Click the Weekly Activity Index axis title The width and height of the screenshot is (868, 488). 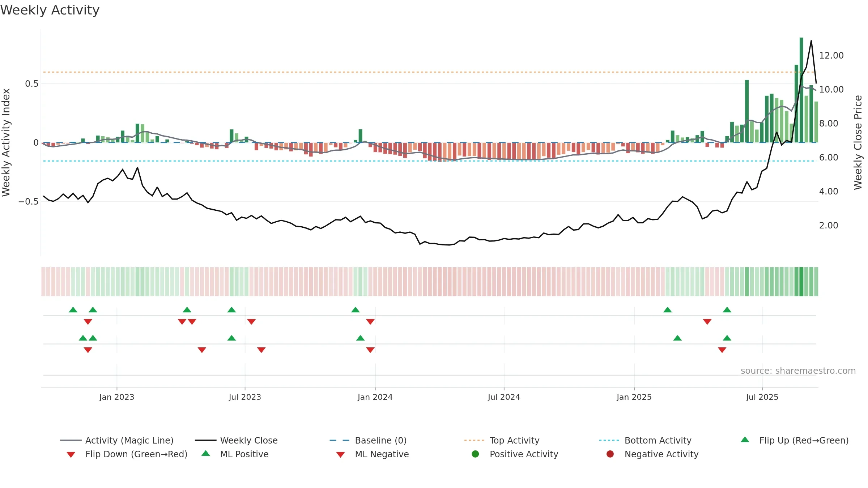tap(6, 142)
